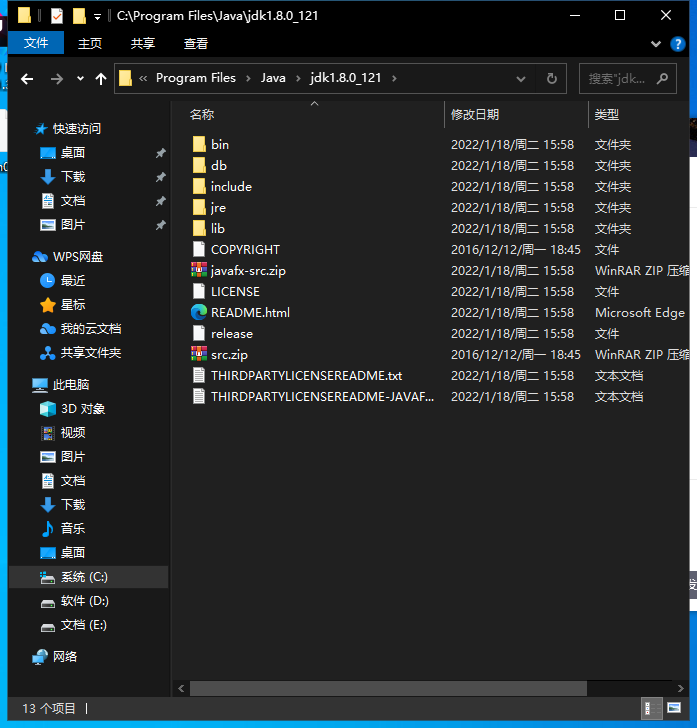The image size is (697, 728).
Task: Open 共享文件夹 shared folder
Action: [91, 353]
